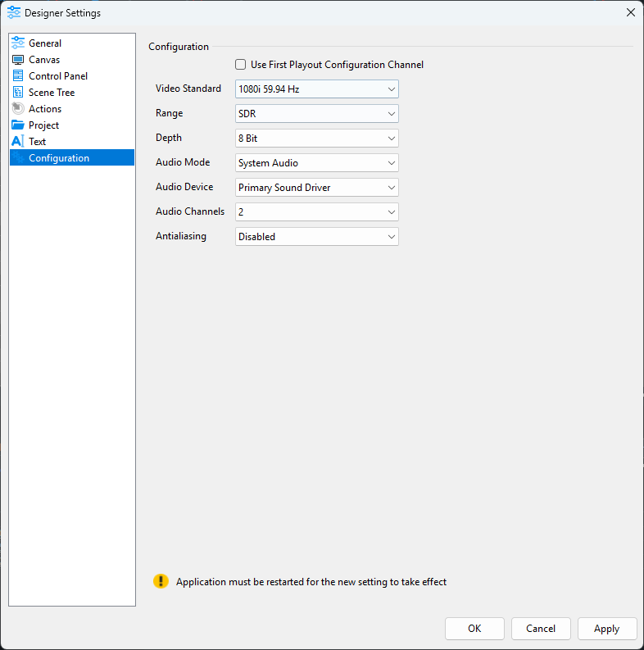Click the Text 'A' icon
The image size is (644, 650).
click(x=18, y=142)
